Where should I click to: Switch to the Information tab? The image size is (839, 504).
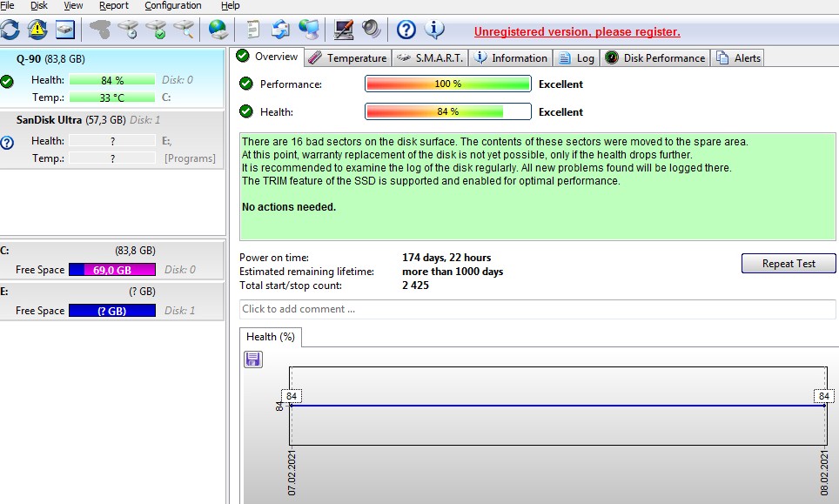511,57
